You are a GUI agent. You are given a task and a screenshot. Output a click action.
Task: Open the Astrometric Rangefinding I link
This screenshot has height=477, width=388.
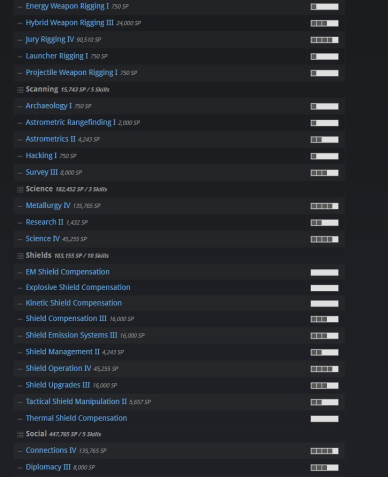[71, 122]
